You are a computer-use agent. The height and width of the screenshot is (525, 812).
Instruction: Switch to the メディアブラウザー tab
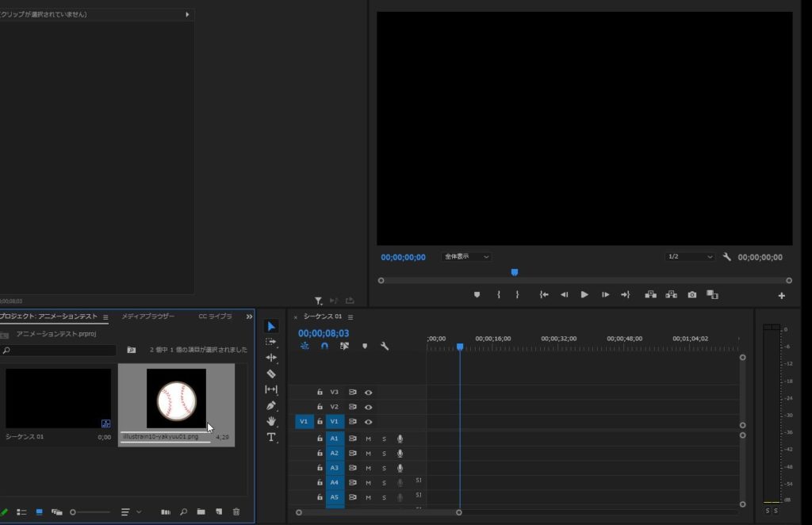[148, 316]
